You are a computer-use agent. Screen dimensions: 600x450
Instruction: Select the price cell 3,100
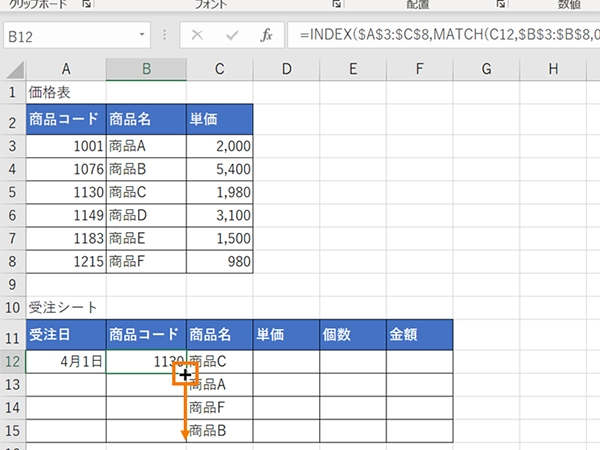point(220,215)
